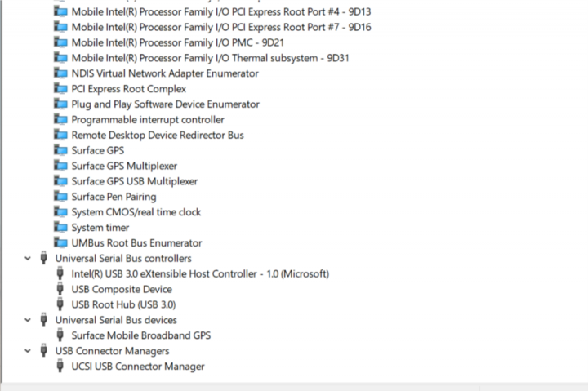Click the USB icon beside UCSI USB Connector Manager
Viewport: 588px width, 391px height.
point(60,366)
